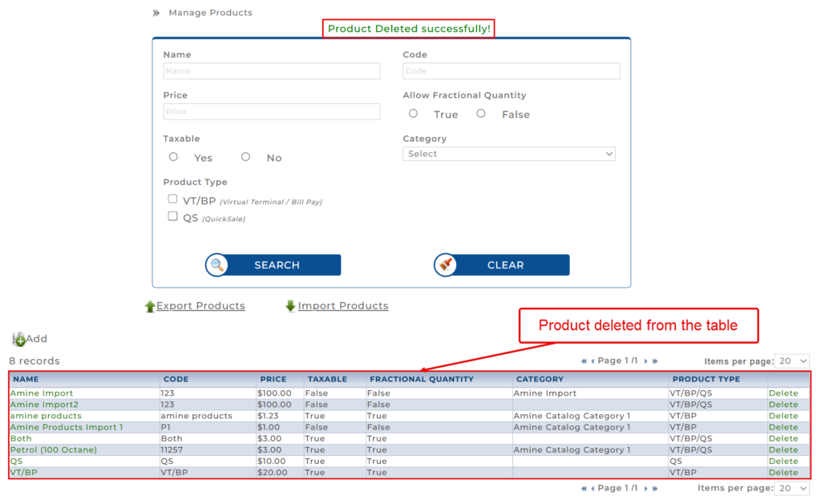Sort table by Price column header
The width and height of the screenshot is (821, 504).
click(x=273, y=379)
